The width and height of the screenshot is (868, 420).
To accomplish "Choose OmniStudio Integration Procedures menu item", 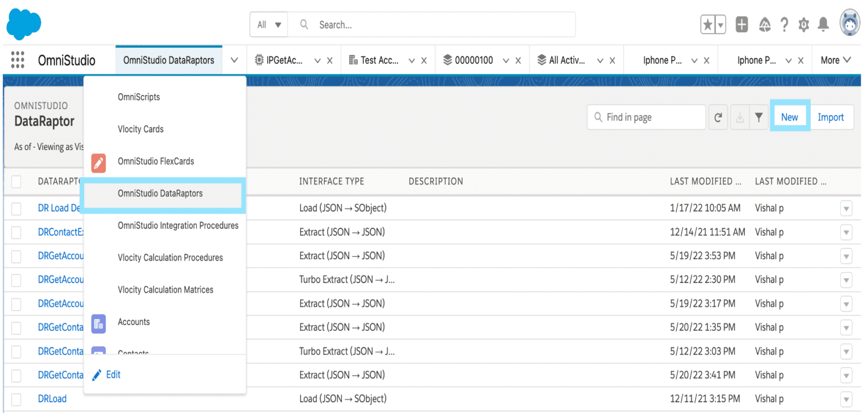I will pos(178,225).
